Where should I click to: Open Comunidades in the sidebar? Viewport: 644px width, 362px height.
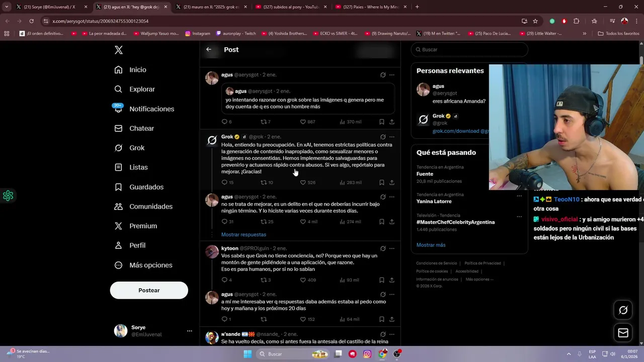point(143,207)
